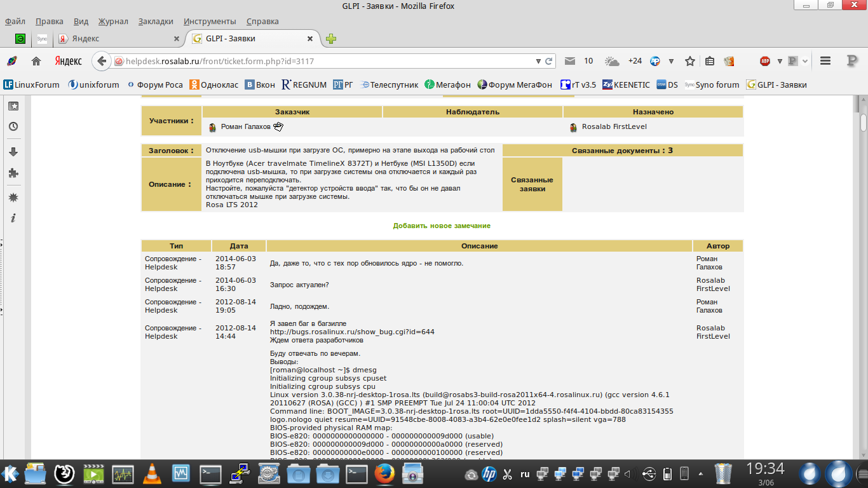Open the Yandex mail counter icon

pos(570,61)
